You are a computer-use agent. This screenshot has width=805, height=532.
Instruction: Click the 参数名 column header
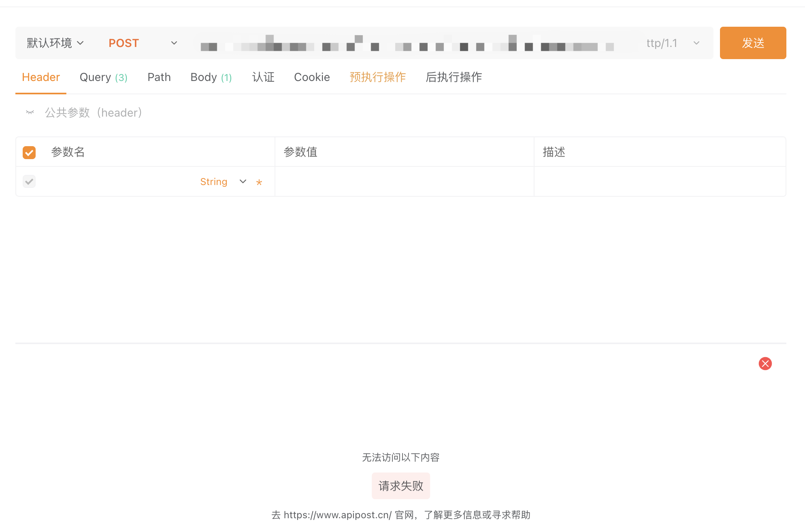click(x=68, y=152)
